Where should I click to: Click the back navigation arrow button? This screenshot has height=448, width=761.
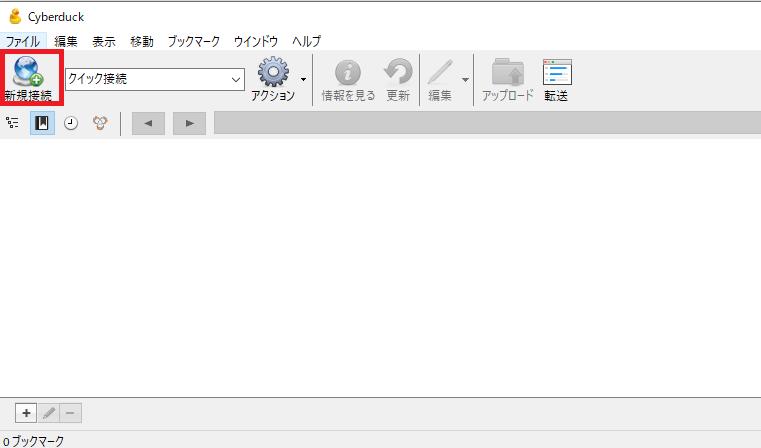[x=149, y=123]
